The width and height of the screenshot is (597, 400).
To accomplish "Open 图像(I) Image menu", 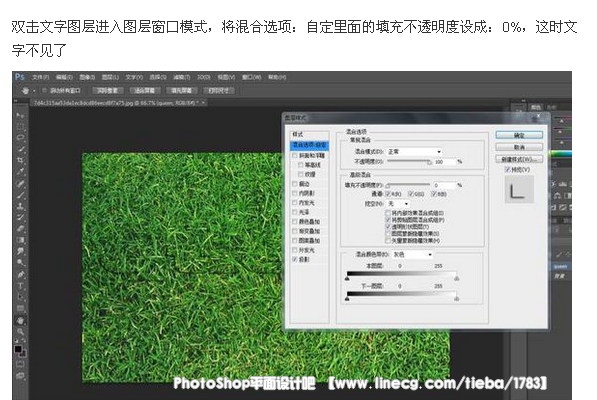I will pyautogui.click(x=87, y=77).
